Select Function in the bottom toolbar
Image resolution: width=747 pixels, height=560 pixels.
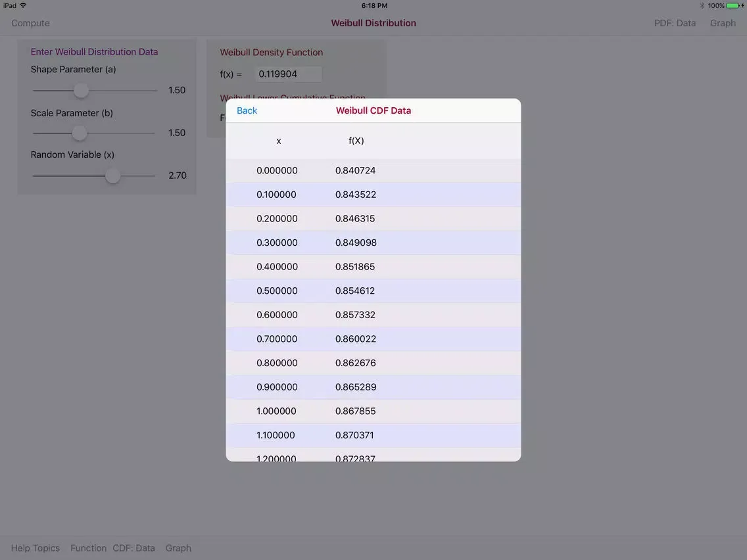click(x=88, y=548)
